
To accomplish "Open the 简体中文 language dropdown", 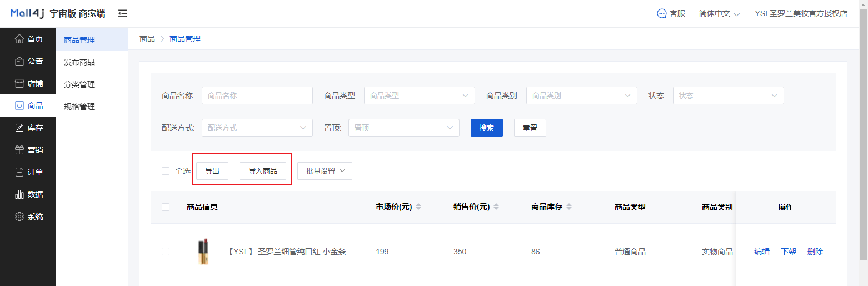I will [x=719, y=13].
